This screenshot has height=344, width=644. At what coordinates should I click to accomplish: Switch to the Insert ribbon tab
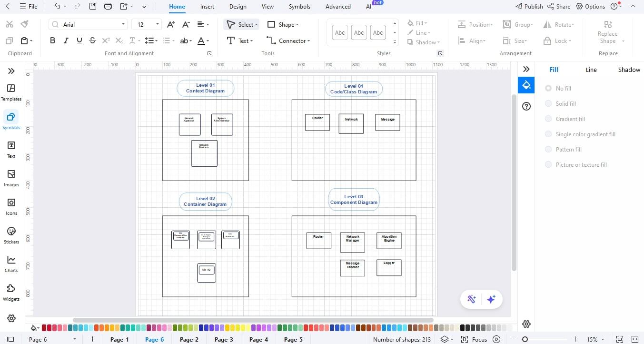[207, 6]
